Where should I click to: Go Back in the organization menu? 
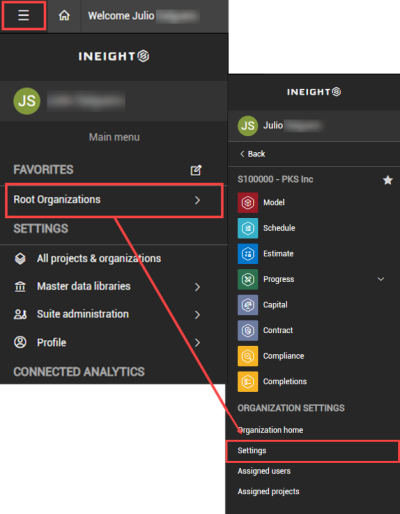(252, 154)
